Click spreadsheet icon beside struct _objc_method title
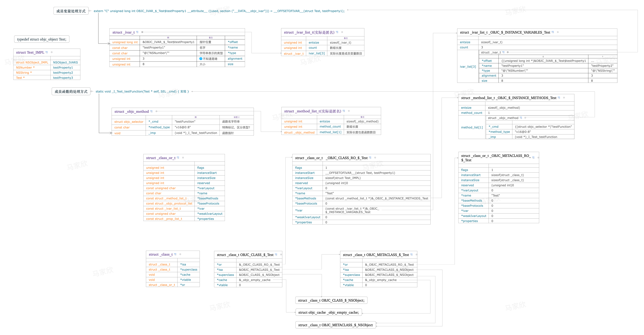Screen dimensions: 644x335 (151, 111)
